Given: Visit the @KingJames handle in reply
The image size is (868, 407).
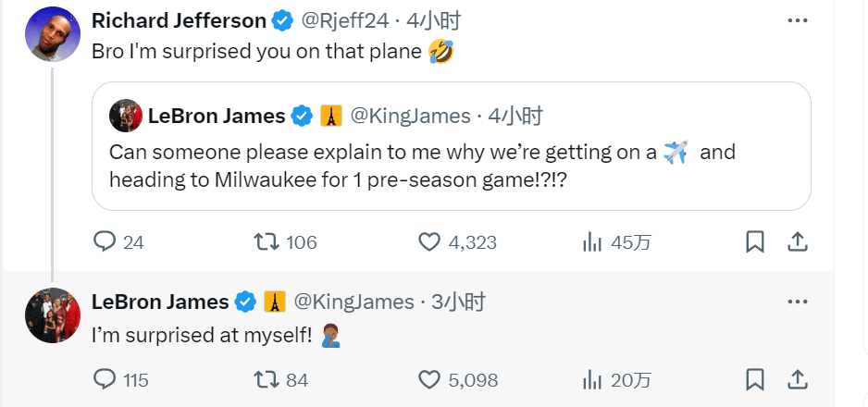Looking at the screenshot, I should 353,302.
